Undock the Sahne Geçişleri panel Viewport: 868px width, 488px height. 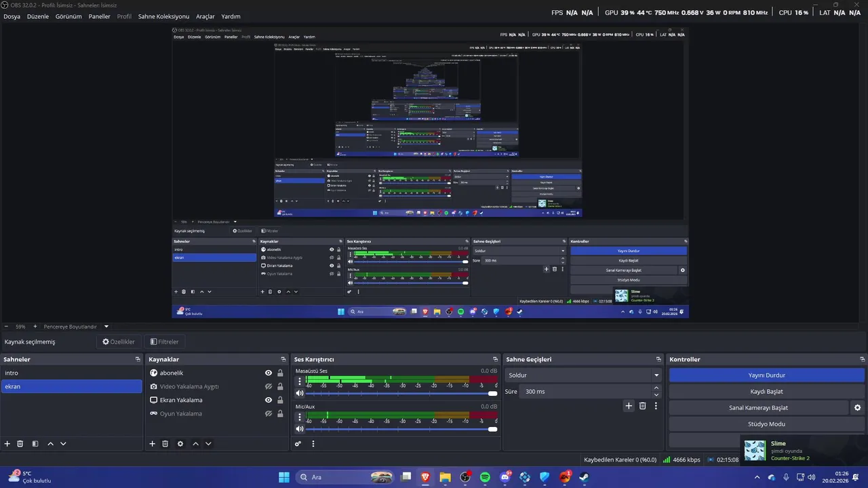658,359
